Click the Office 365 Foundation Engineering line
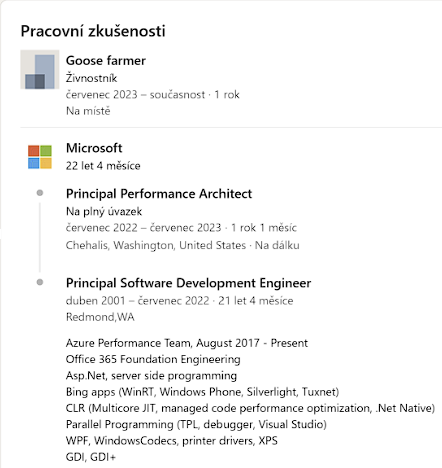This screenshot has width=442, height=468. (x=153, y=359)
